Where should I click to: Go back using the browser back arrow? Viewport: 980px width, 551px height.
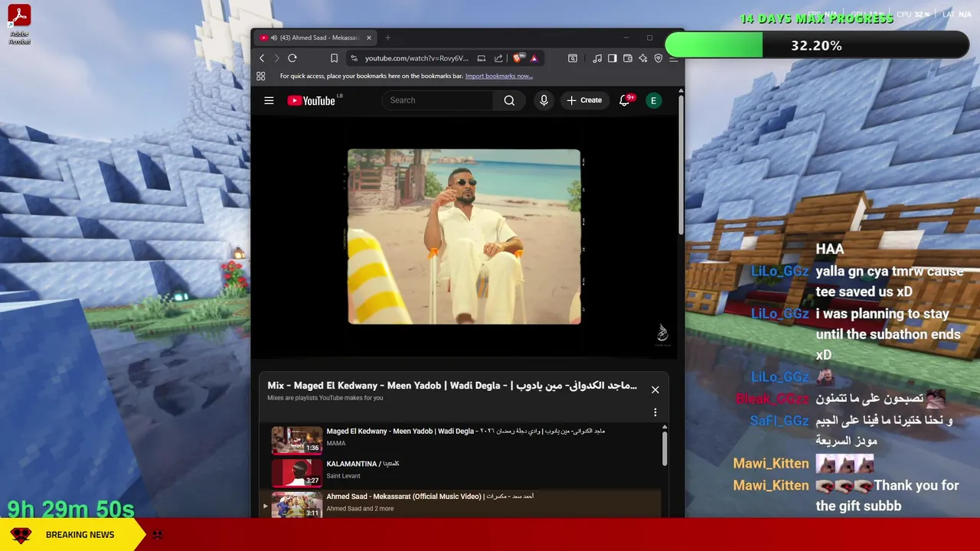tap(262, 58)
